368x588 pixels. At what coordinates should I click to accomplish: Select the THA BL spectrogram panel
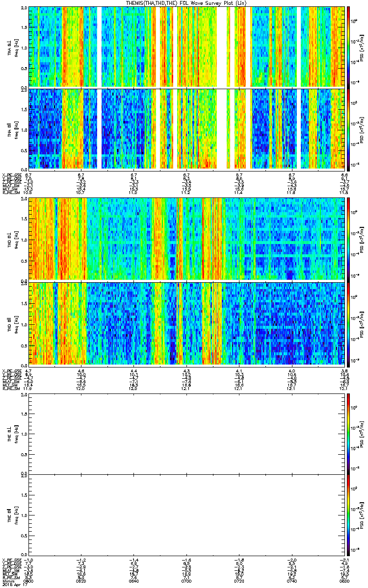pyautogui.click(x=187, y=47)
